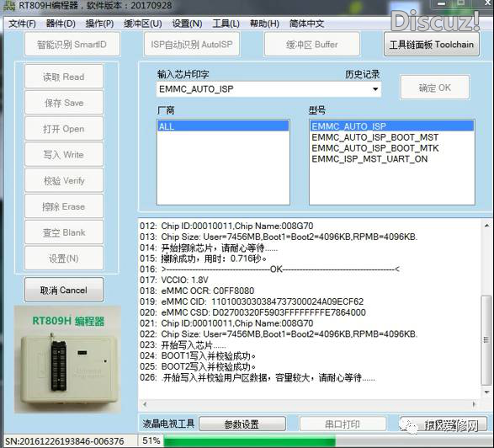Click the log horizontal scrollbar left arrow
The image size is (494, 448).
tap(145, 404)
